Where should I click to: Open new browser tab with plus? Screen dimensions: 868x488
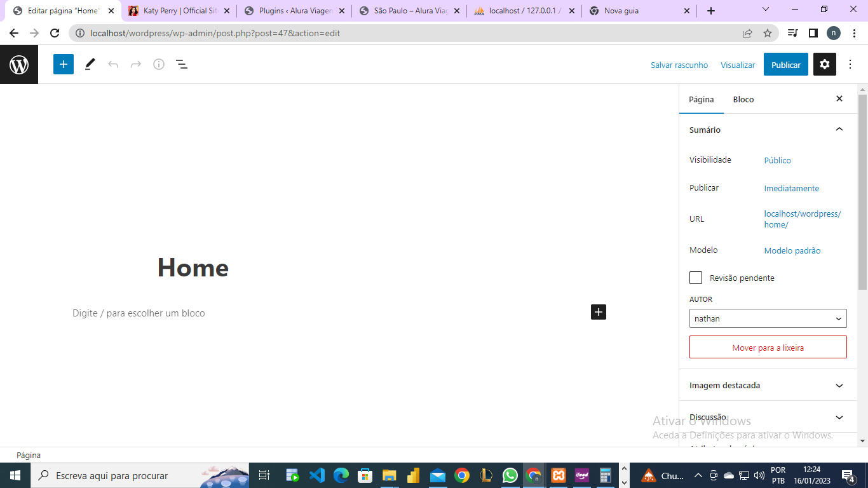[x=711, y=11]
